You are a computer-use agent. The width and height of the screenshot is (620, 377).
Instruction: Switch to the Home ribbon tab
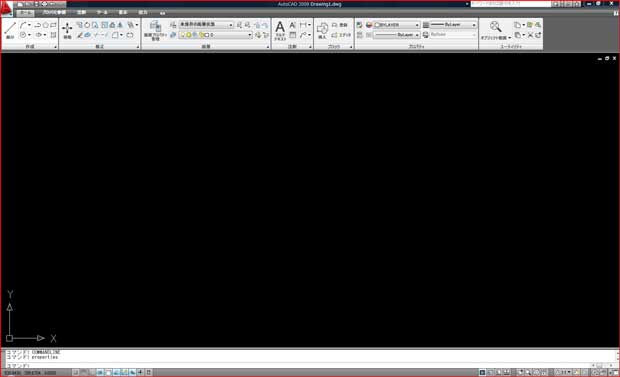(26, 13)
